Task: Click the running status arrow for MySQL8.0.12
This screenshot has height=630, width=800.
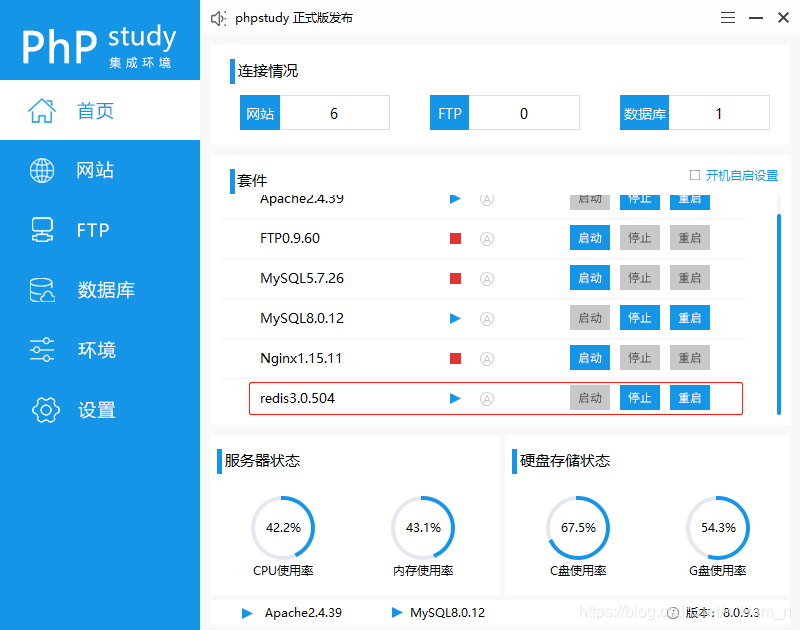Action: point(455,318)
